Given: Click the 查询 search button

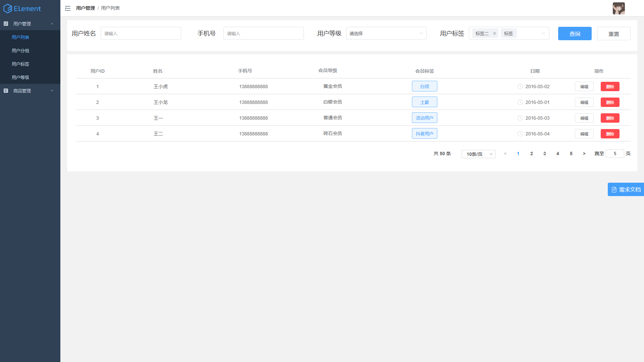Looking at the screenshot, I should (575, 34).
